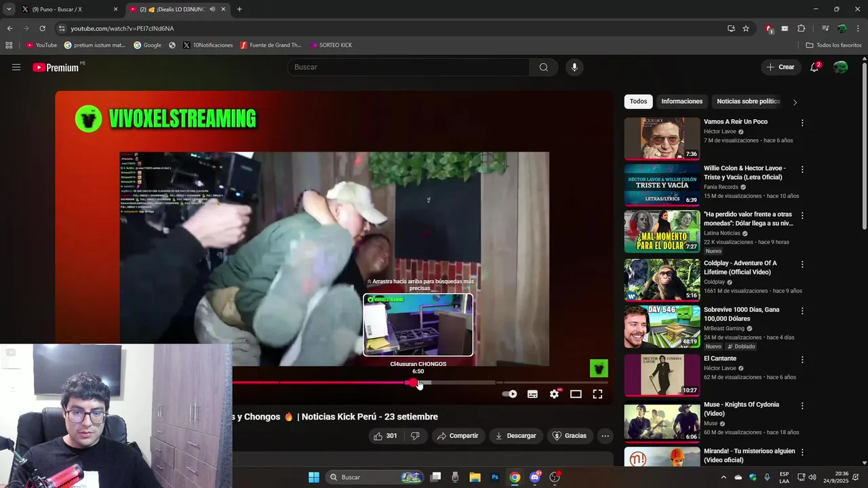Click the Compartir share button
Image resolution: width=868 pixels, height=488 pixels.
click(458, 436)
